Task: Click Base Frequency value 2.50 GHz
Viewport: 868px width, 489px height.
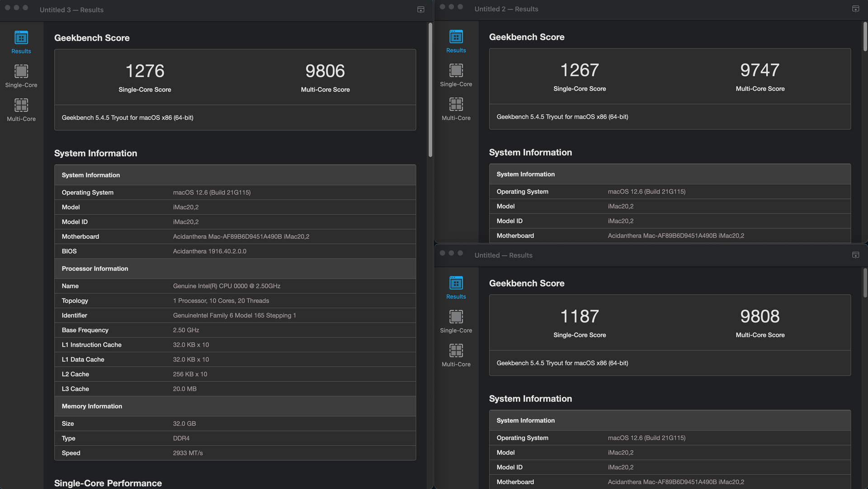Action: tap(186, 330)
